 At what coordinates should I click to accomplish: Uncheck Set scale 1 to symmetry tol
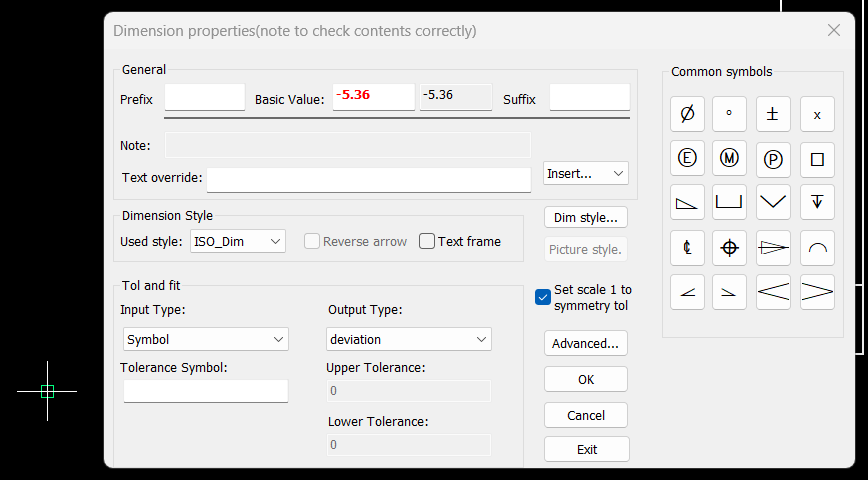pos(542,297)
